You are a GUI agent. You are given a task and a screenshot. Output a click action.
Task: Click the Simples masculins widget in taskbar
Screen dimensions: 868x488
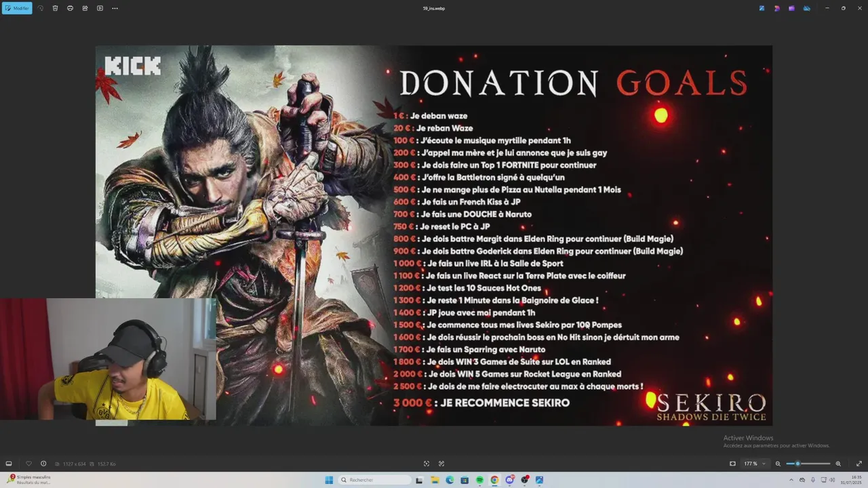pyautogui.click(x=29, y=479)
